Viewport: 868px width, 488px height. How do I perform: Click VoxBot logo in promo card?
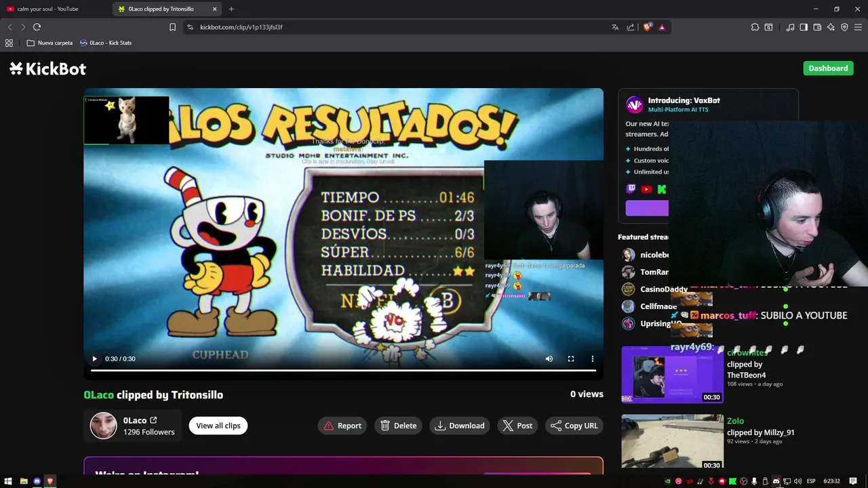click(635, 104)
